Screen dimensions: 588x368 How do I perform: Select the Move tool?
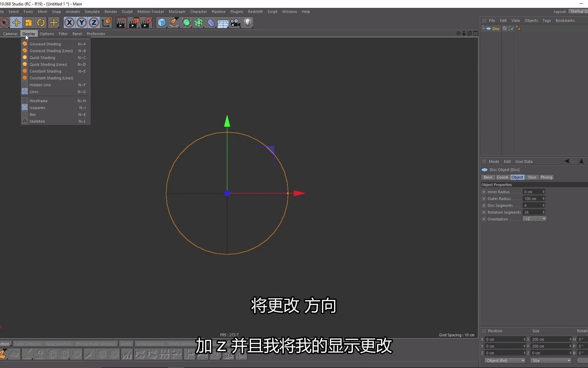tap(16, 22)
